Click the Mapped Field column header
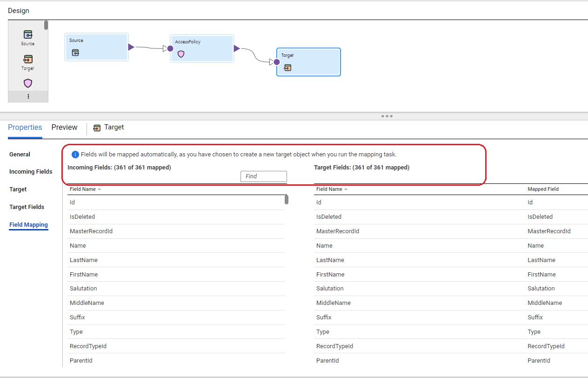 [543, 189]
